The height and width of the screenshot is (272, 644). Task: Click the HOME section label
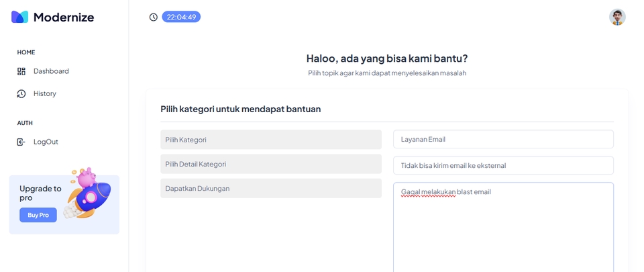26,52
